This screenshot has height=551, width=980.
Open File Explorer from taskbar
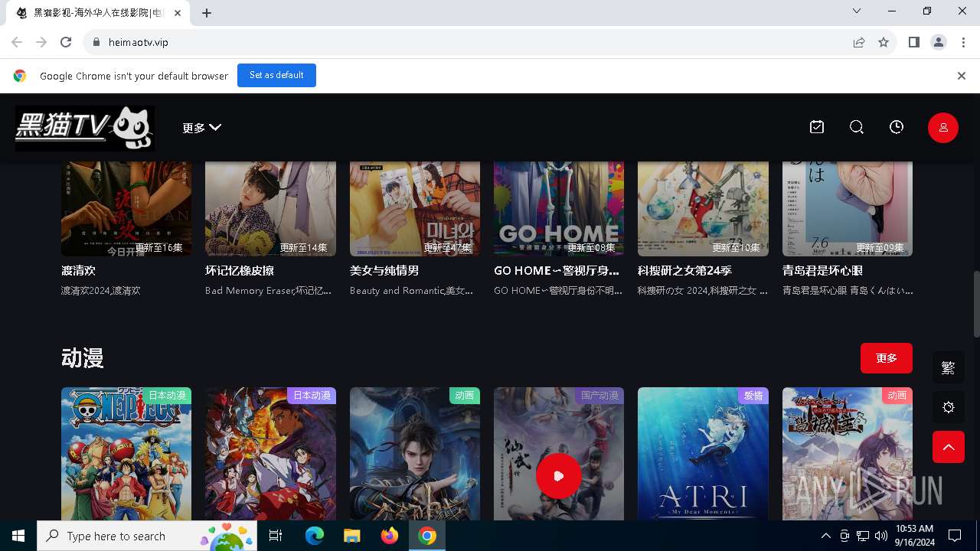(352, 536)
